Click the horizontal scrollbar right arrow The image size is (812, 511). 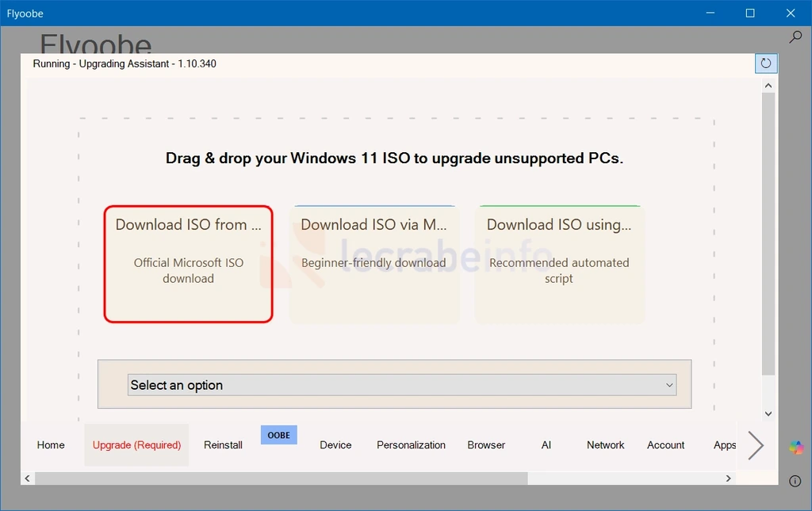coord(728,479)
